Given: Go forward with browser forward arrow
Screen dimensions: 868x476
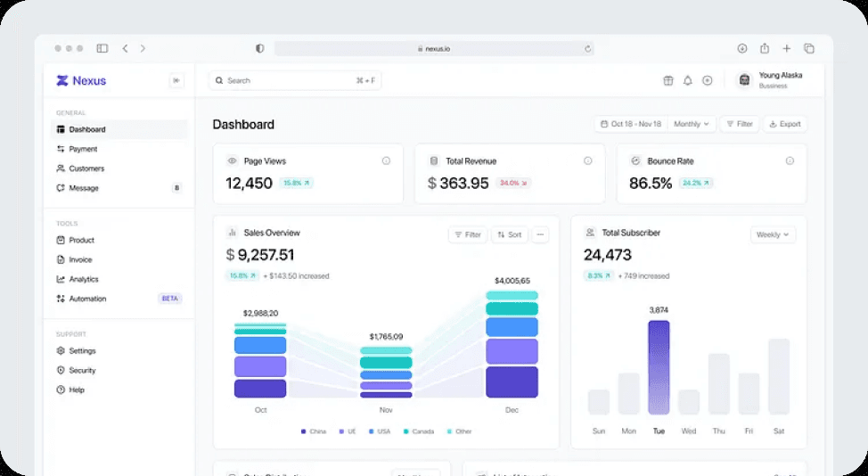Looking at the screenshot, I should click(143, 49).
